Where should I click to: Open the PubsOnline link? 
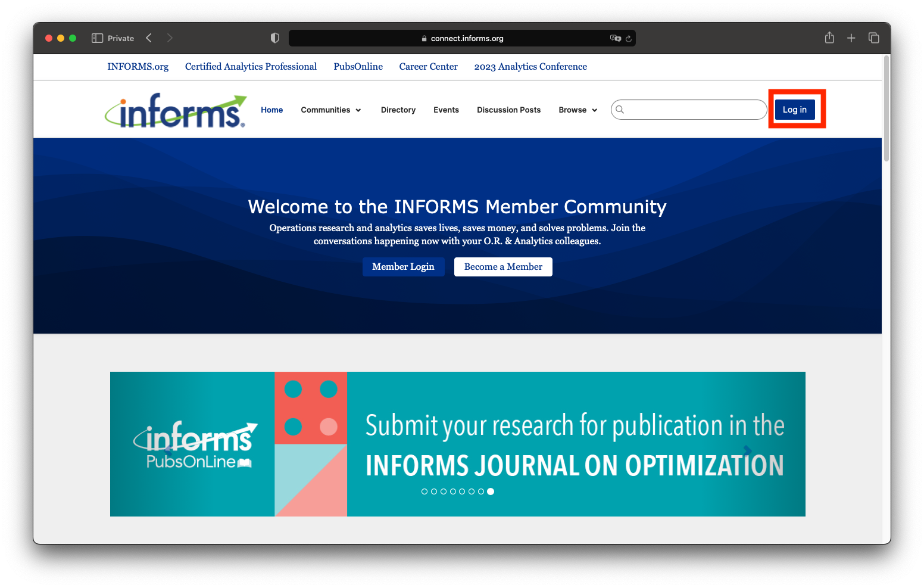coord(358,67)
